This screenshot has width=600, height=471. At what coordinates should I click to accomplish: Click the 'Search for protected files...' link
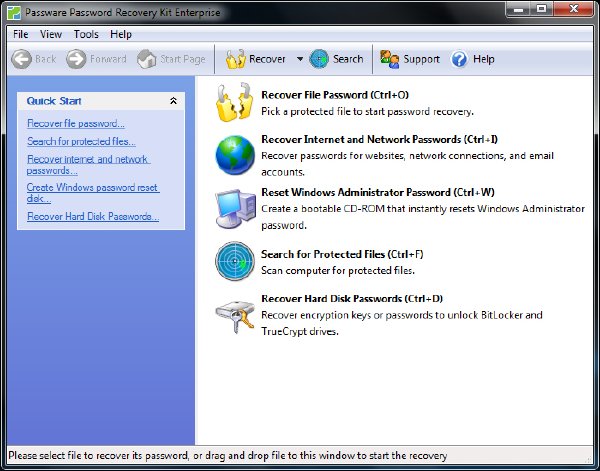pos(81,142)
